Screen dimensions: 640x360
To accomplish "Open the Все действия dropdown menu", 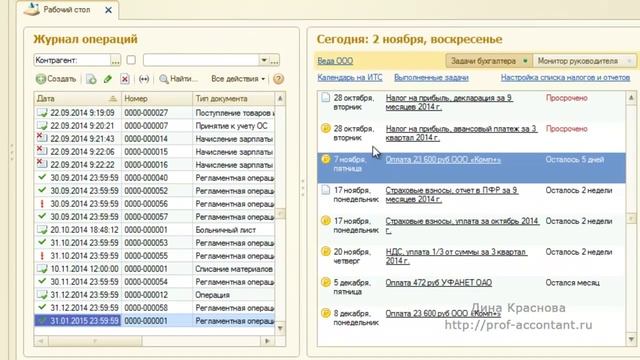I will 238,79.
